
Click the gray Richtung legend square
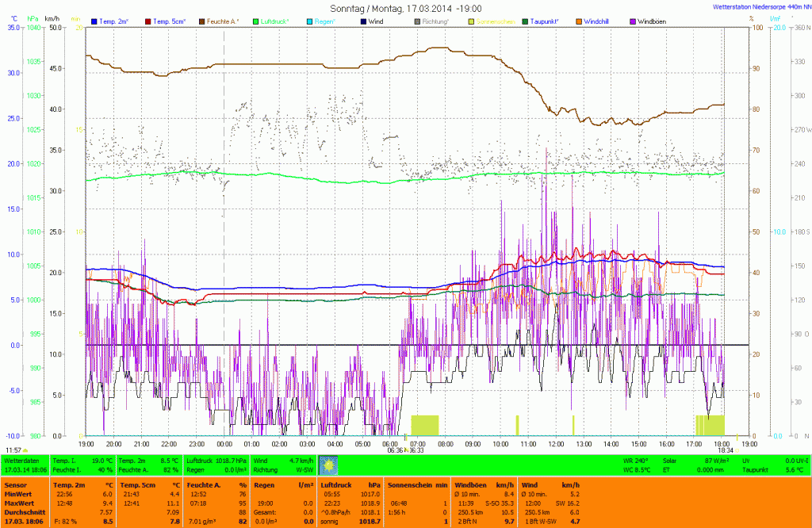tap(418, 21)
